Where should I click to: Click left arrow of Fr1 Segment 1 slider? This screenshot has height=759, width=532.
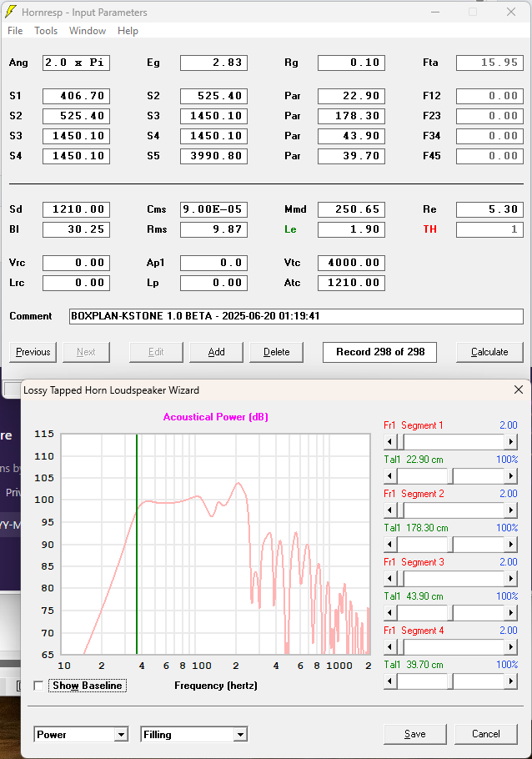390,441
